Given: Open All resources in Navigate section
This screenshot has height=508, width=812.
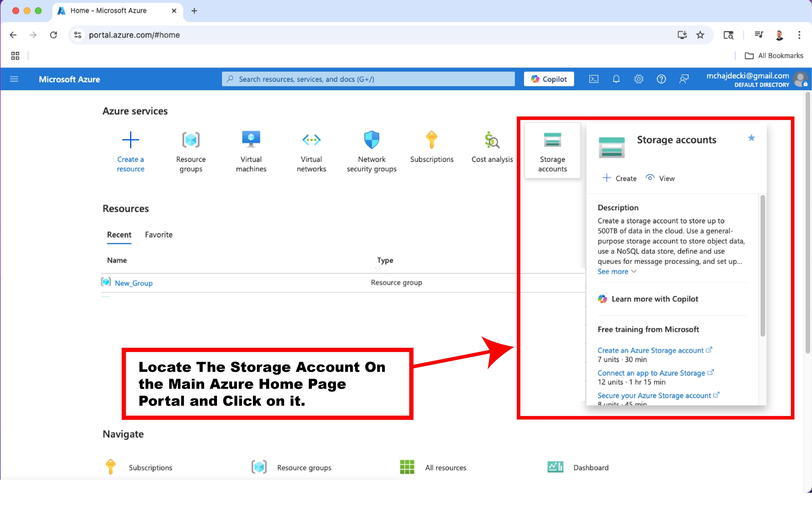Looking at the screenshot, I should click(433, 467).
